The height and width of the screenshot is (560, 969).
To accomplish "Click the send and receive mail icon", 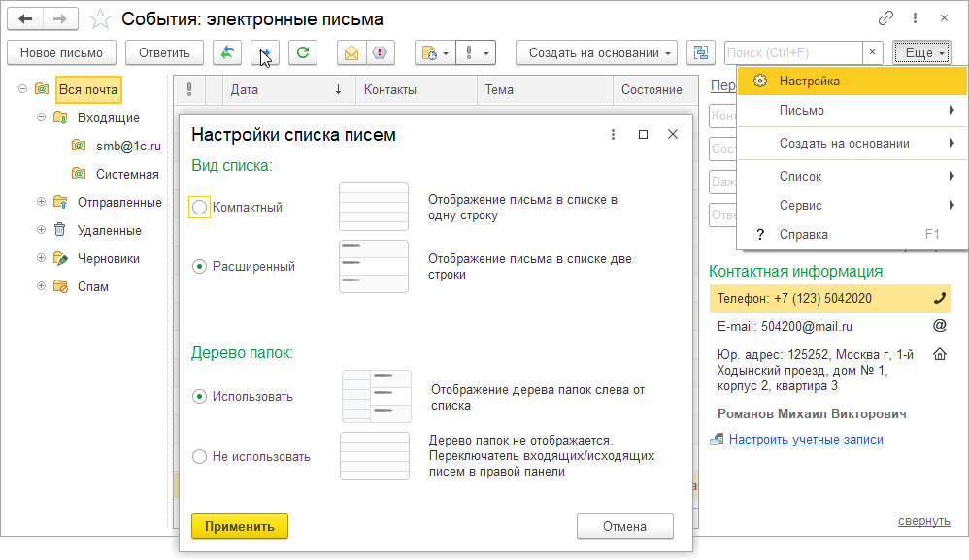I will coord(227,52).
